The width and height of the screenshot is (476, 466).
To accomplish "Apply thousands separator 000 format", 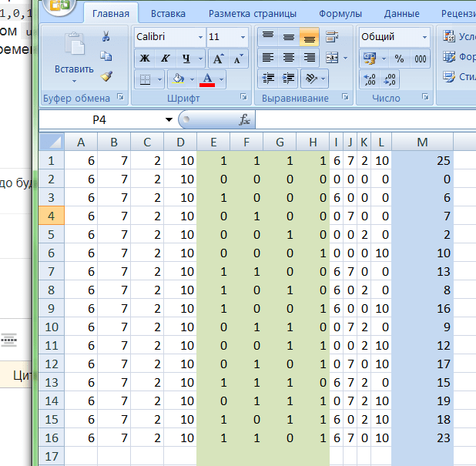I will click(x=420, y=59).
